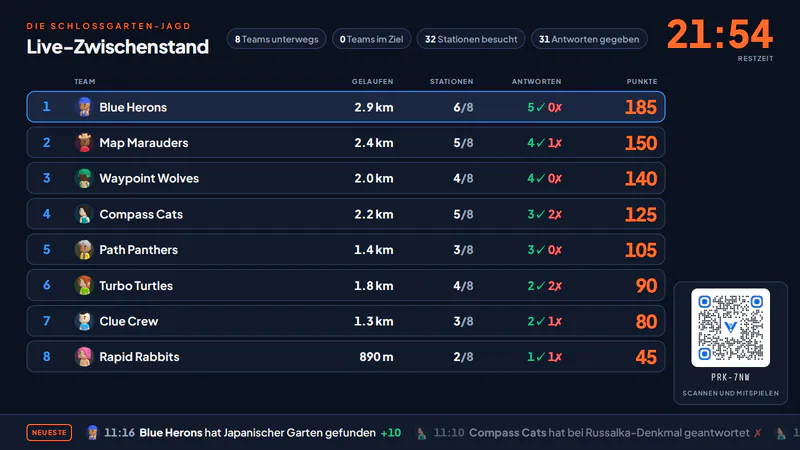This screenshot has height=450, width=800.
Task: Click the 125 points score
Action: [x=641, y=214]
